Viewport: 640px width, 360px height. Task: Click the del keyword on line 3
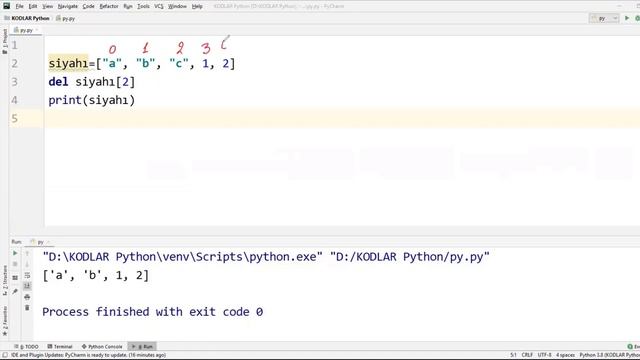58,82
